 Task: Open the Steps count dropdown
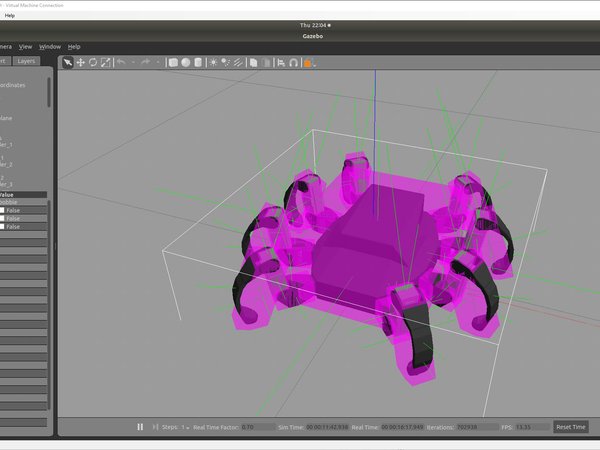186,427
